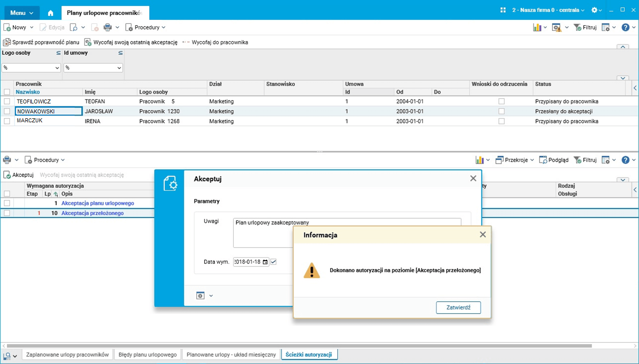This screenshot has height=364, width=639.
Task: Click the calendar icon in Data wym. field
Action: pos(266,262)
